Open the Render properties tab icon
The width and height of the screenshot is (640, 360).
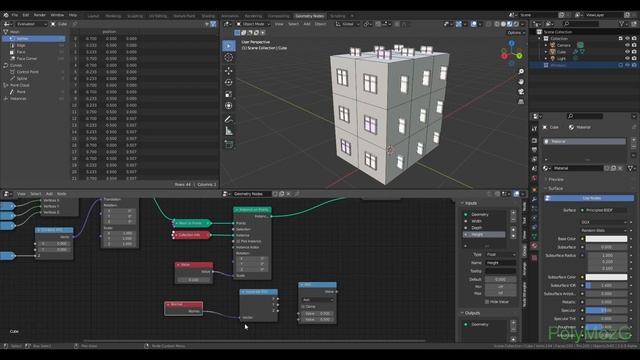tap(534, 140)
